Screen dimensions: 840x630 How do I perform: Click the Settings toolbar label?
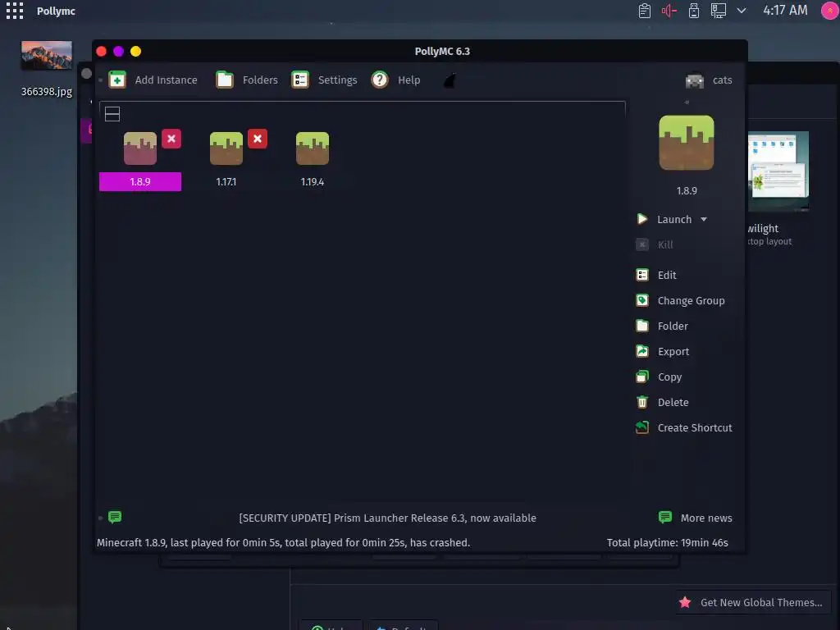pos(337,80)
